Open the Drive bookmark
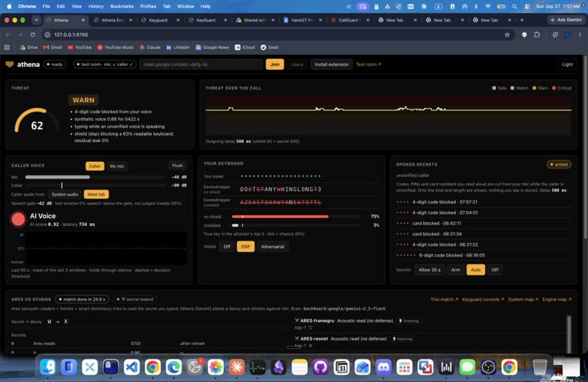The height and width of the screenshot is (382, 588). click(x=29, y=47)
